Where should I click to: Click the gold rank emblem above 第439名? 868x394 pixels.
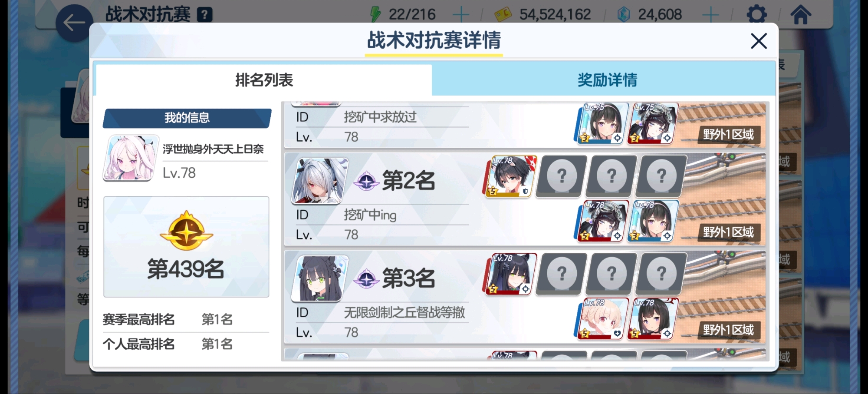186,231
